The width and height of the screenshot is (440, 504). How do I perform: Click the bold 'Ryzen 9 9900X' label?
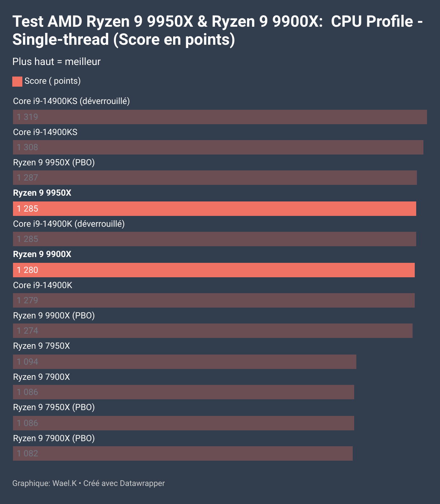click(42, 254)
